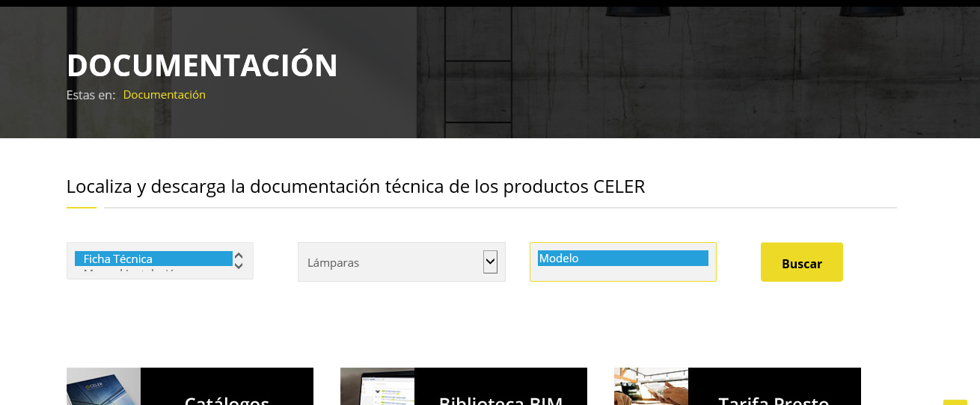Click the Buscar button
980x405 pixels.
[x=801, y=262]
